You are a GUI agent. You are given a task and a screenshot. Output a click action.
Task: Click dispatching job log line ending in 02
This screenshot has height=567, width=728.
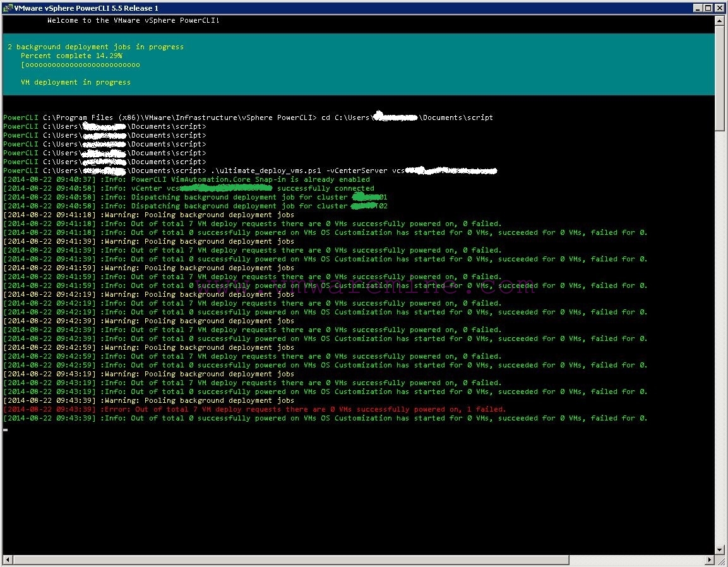(x=195, y=206)
